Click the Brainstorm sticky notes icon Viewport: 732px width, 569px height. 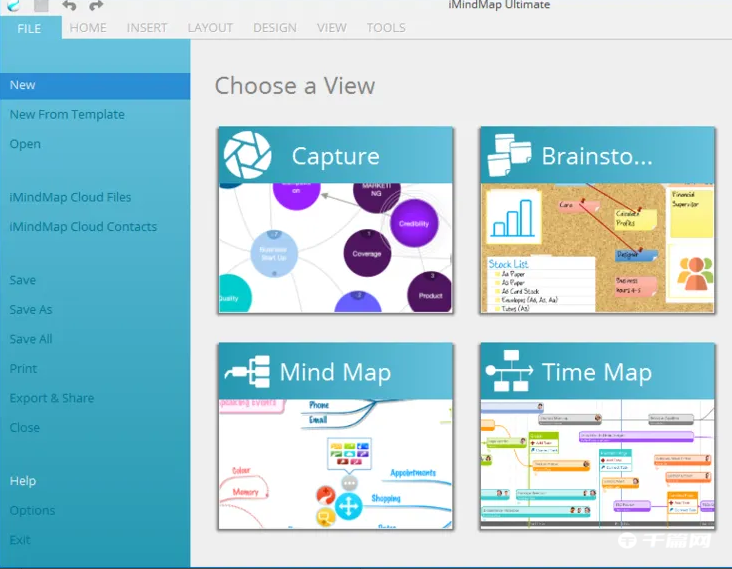point(508,155)
